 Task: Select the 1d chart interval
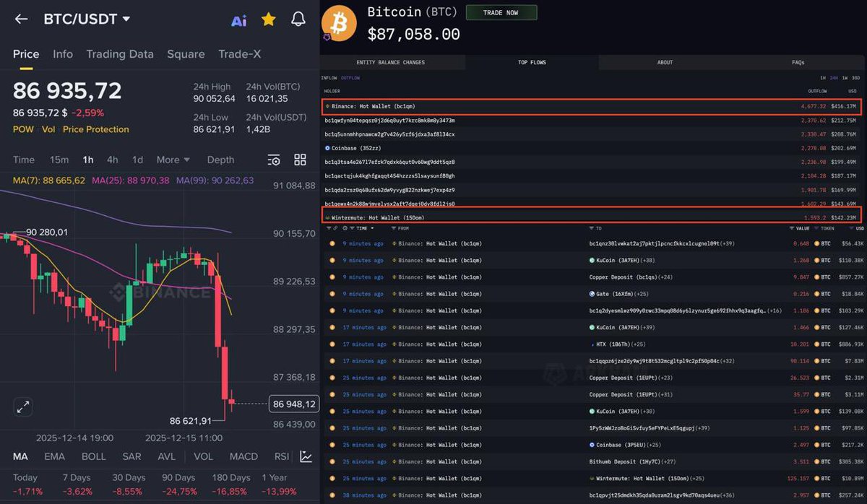[x=137, y=160]
